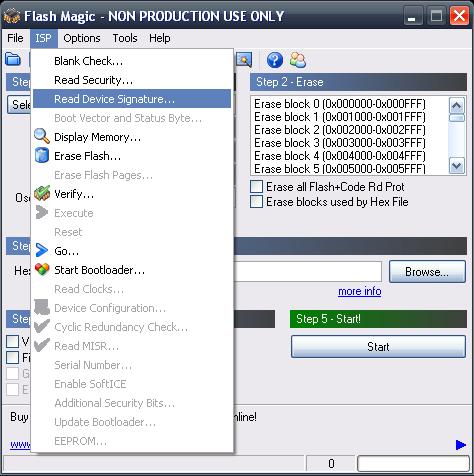This screenshot has width=474, height=476.
Task: Open the more info link
Action: point(360,291)
